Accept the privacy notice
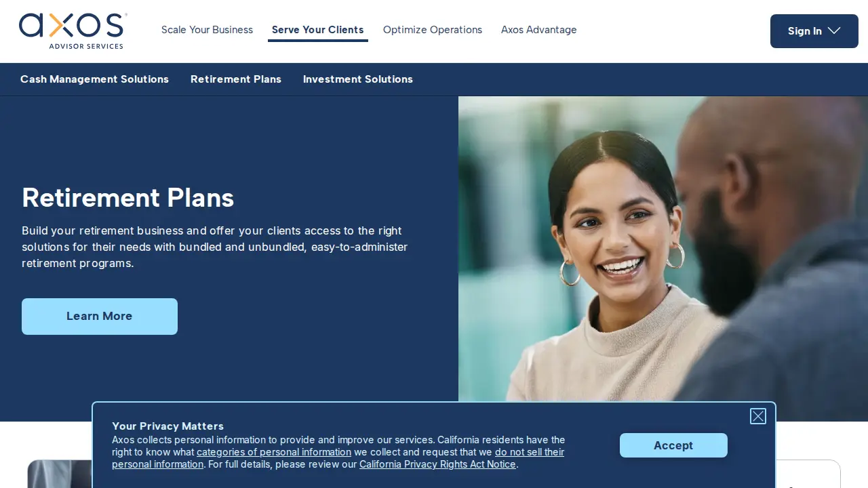 click(673, 445)
